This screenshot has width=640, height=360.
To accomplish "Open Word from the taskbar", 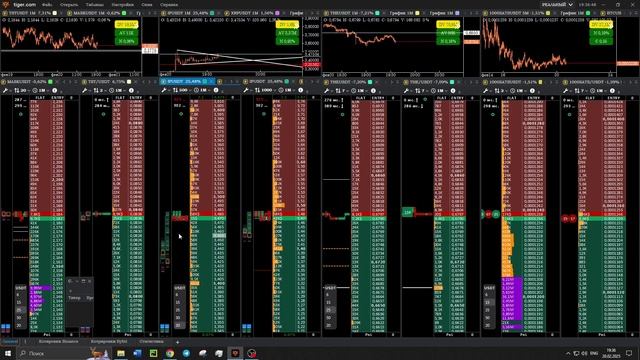I will pos(138,353).
